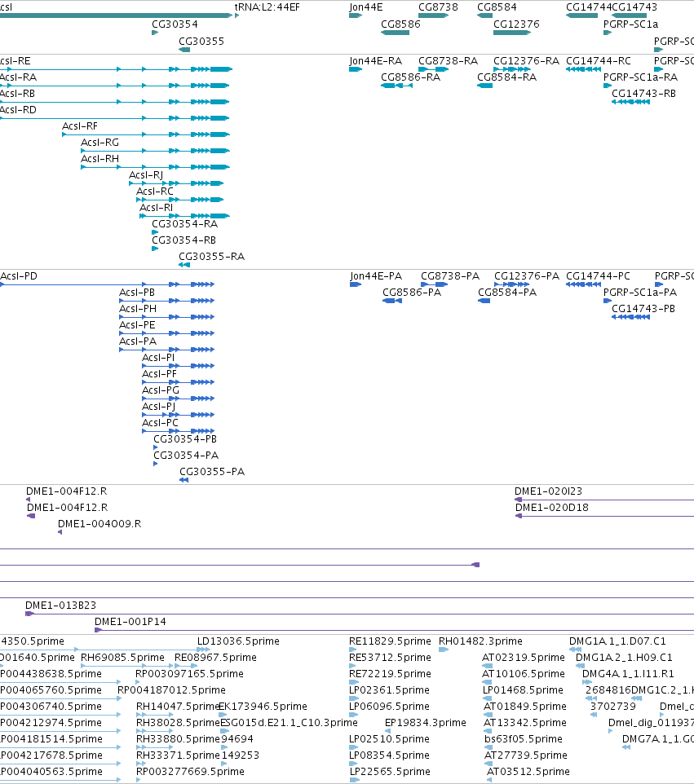Click the DME1-020I23 BAC label
This screenshot has width=694, height=784.
(548, 491)
